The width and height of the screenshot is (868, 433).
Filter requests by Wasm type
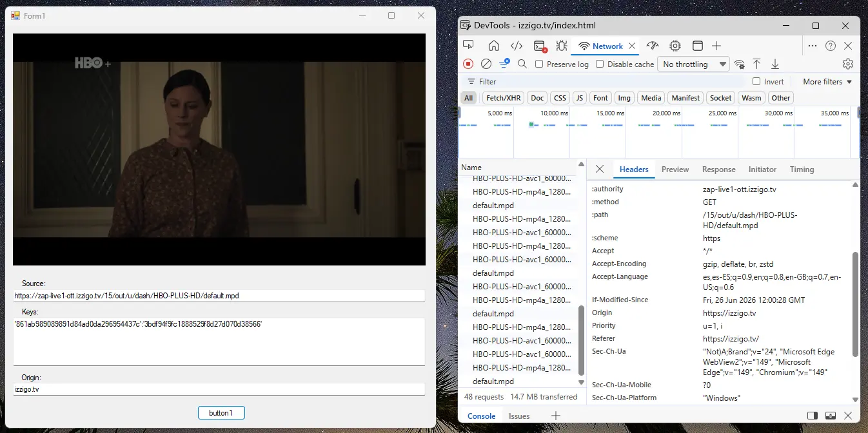[751, 98]
